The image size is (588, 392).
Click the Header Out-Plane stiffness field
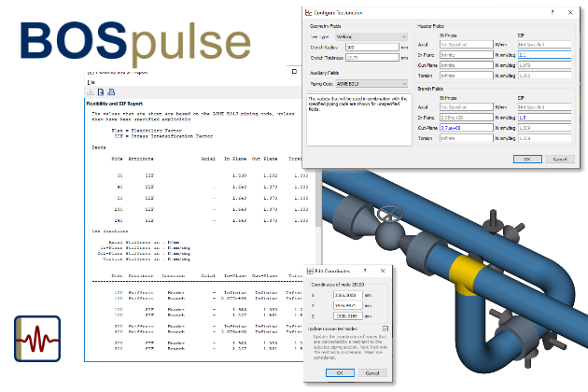click(466, 65)
